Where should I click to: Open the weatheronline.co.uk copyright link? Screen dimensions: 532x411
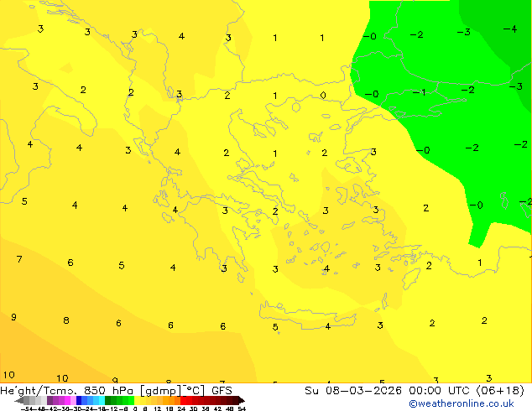tap(462, 403)
